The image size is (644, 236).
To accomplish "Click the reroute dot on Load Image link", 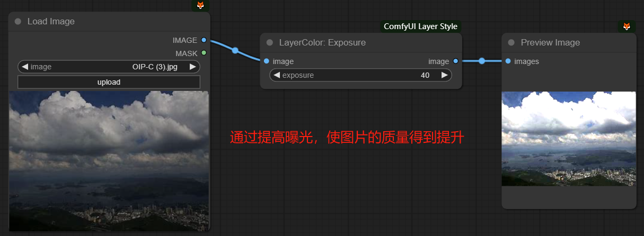I will pos(235,51).
